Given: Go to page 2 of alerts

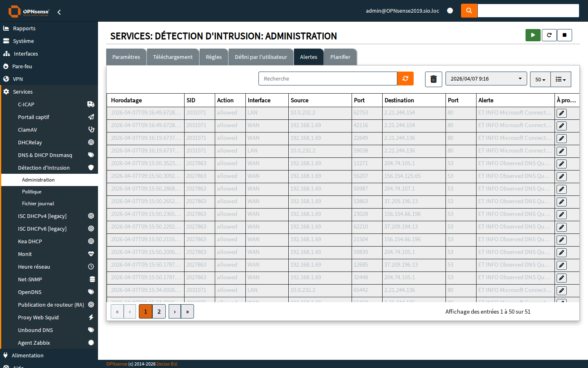Looking at the screenshot, I should (159, 312).
